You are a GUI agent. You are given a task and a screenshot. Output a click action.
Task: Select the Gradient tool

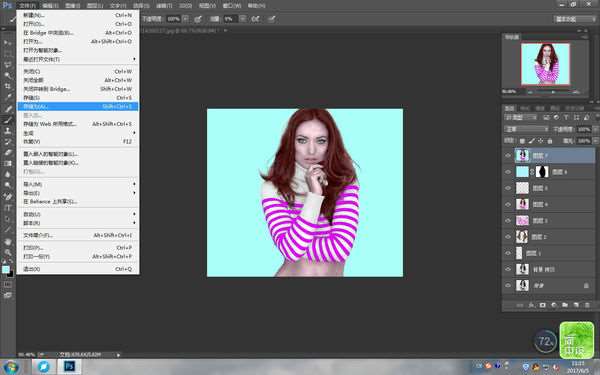click(x=8, y=163)
